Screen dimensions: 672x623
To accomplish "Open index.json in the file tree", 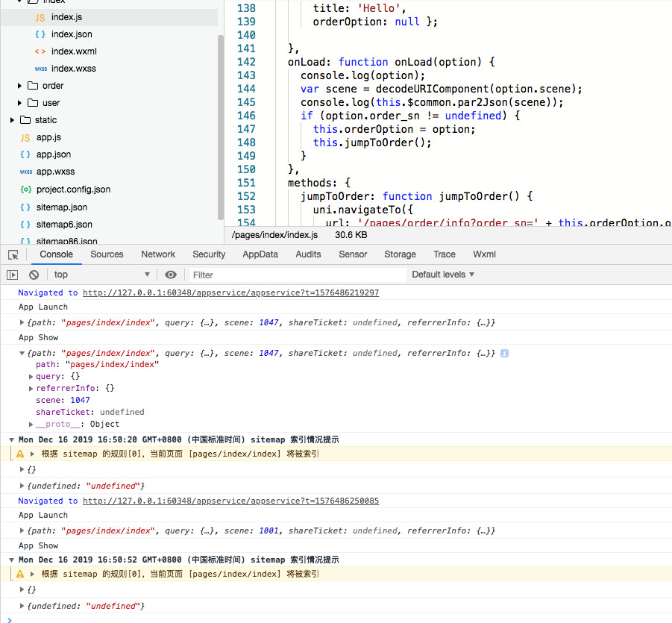I will tap(72, 34).
